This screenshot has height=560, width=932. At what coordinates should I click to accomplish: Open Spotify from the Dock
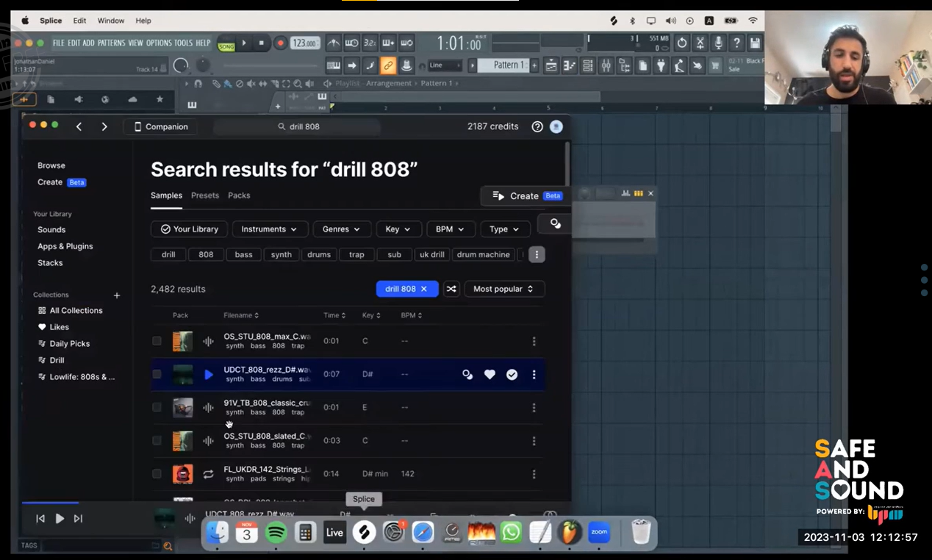(276, 532)
